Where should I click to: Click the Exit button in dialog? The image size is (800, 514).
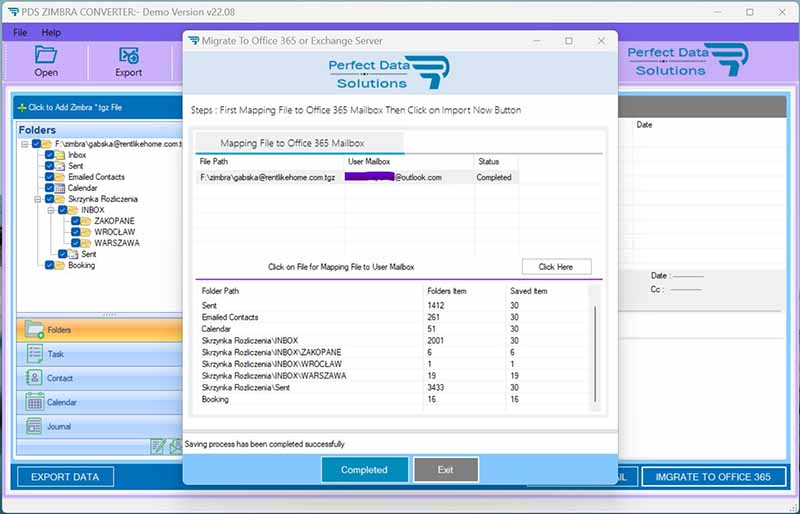pos(445,470)
